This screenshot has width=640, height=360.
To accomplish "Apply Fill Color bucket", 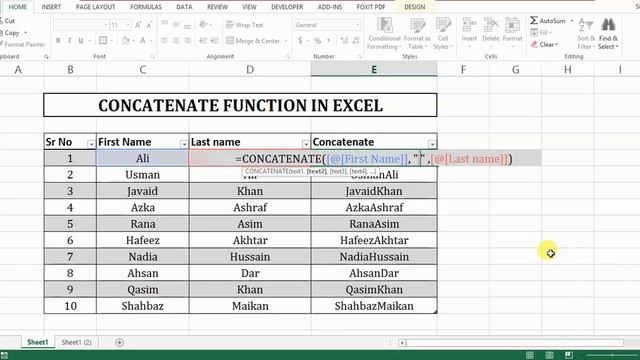I will [125, 40].
